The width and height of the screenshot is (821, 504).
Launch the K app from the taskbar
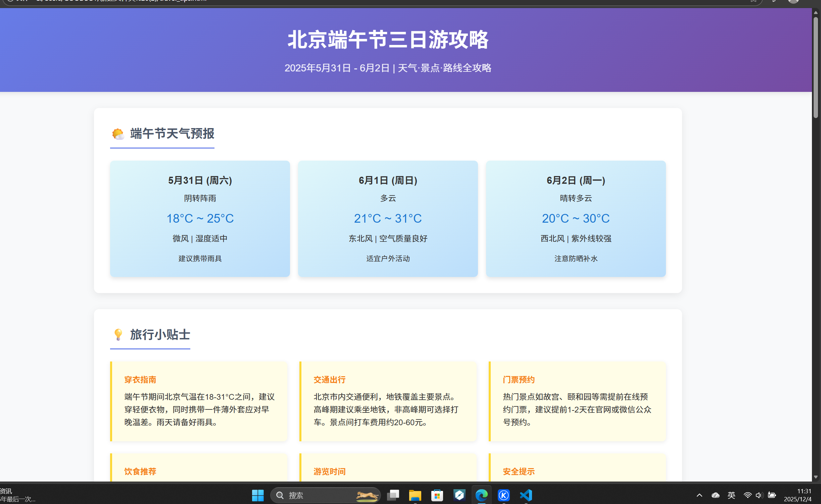[x=503, y=495]
